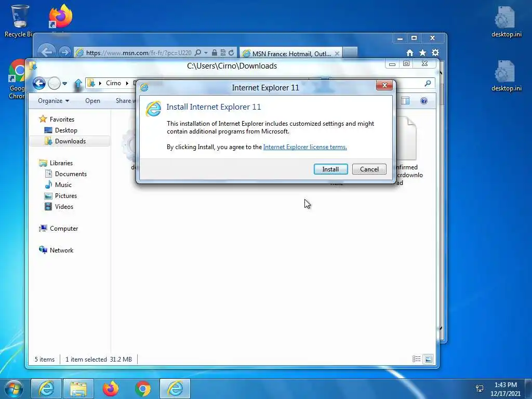
Task: Click compatibility view icon in IE address bar
Action: (x=223, y=52)
